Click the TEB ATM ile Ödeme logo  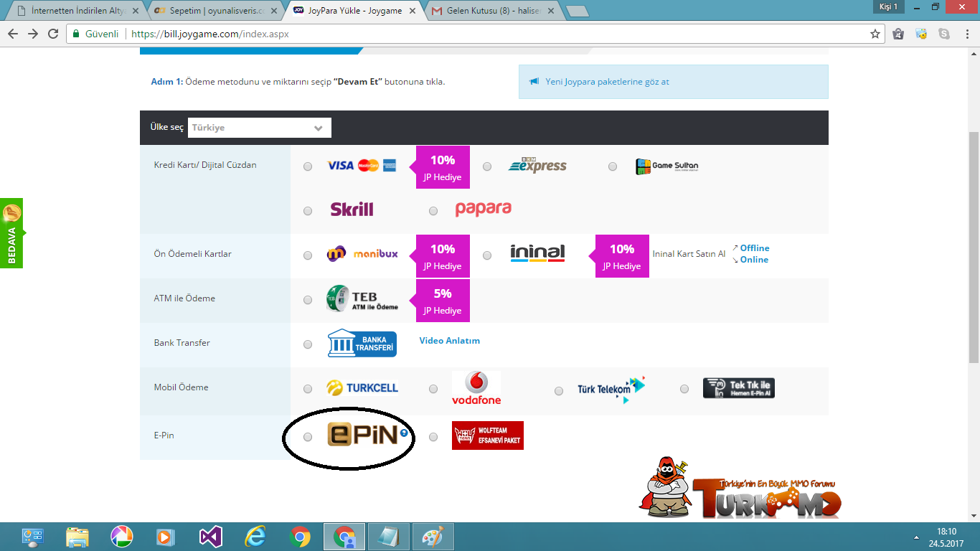362,298
